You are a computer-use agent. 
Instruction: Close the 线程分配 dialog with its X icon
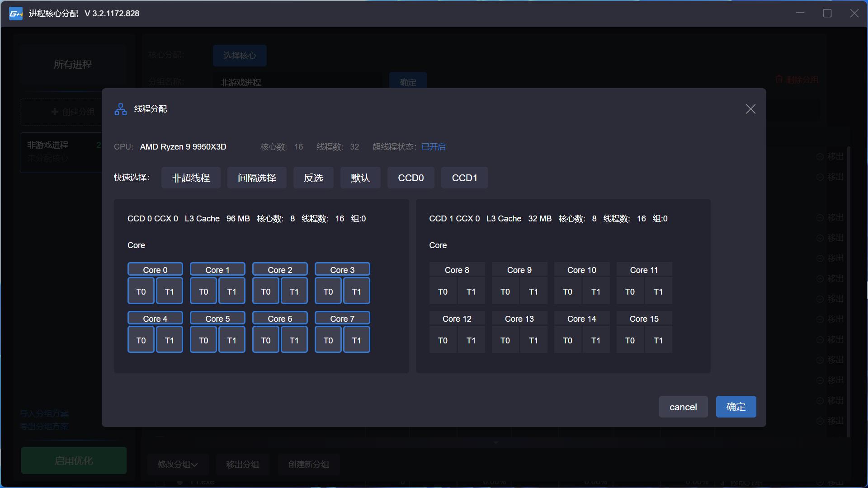coord(750,109)
